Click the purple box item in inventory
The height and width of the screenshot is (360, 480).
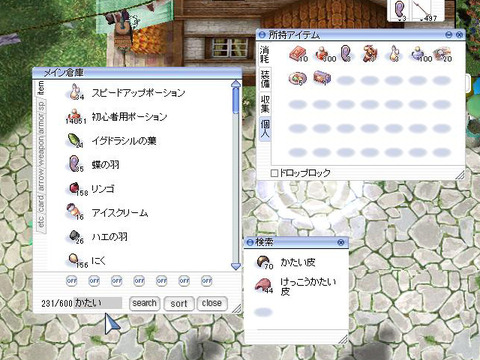click(x=322, y=77)
